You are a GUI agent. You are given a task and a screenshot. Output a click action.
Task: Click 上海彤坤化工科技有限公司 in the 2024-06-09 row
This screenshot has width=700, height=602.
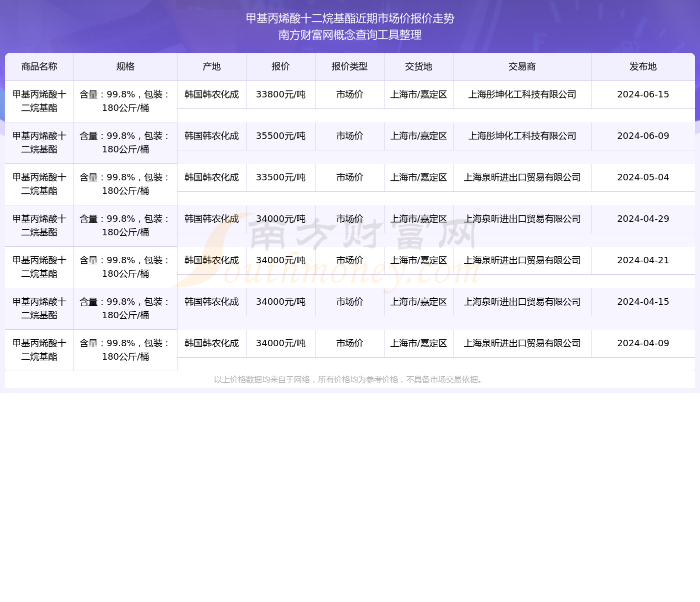coord(522,136)
